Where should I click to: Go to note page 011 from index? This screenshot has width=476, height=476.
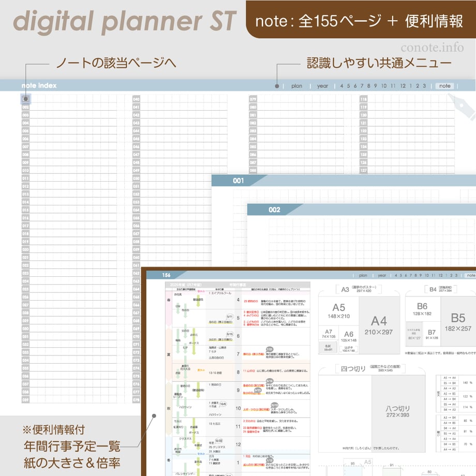point(25,178)
